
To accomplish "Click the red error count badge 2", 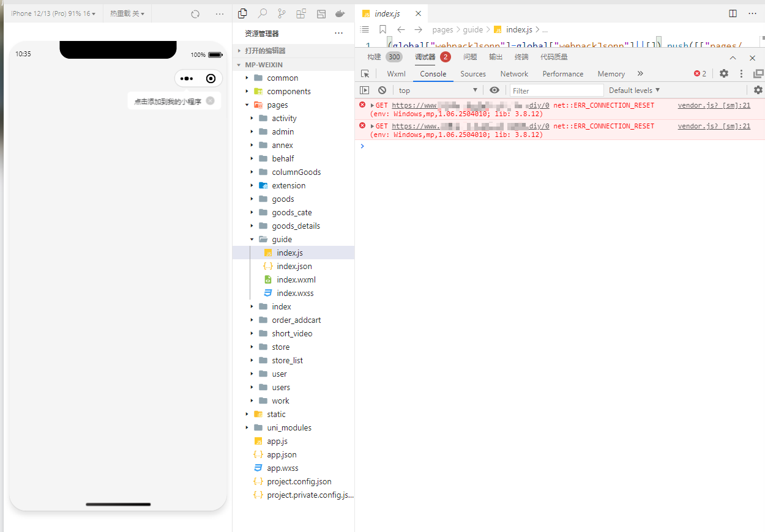I will tap(700, 73).
